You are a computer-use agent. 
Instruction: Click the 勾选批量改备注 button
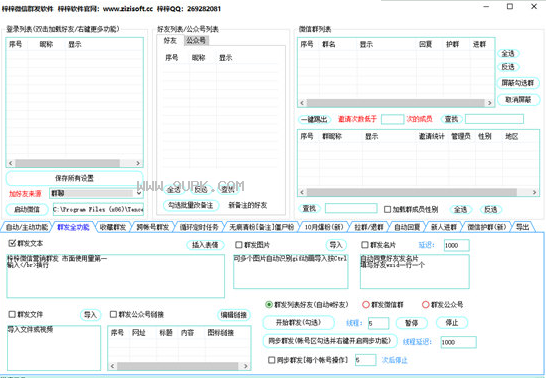click(190, 205)
